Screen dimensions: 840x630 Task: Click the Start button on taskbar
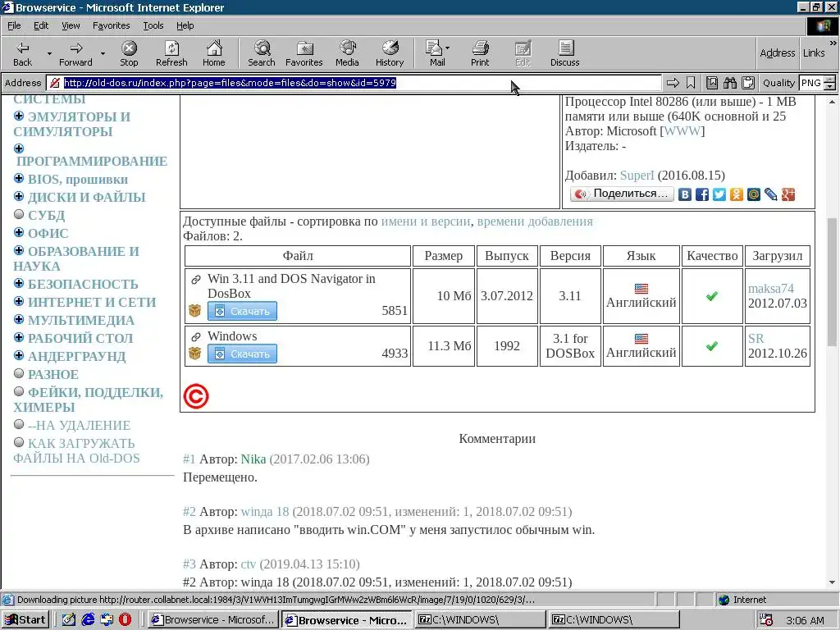click(25, 620)
